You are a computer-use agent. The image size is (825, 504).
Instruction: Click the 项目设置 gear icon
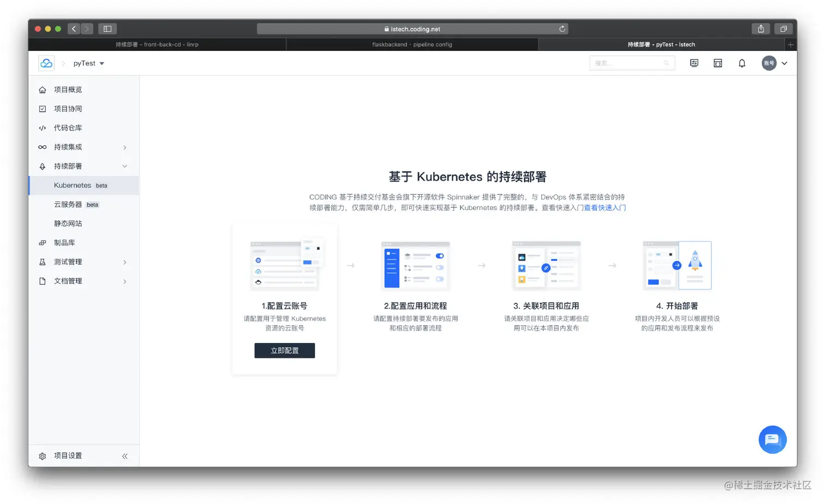[43, 456]
